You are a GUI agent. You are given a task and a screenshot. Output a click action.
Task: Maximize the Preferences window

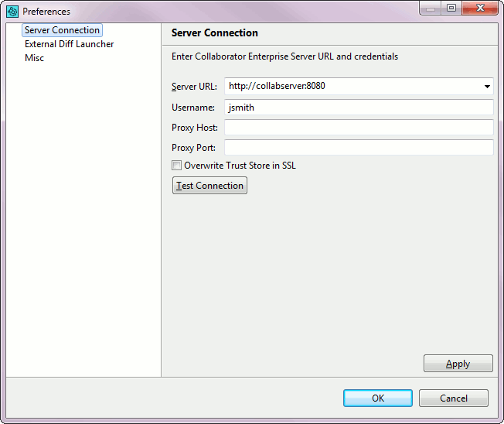point(451,8)
